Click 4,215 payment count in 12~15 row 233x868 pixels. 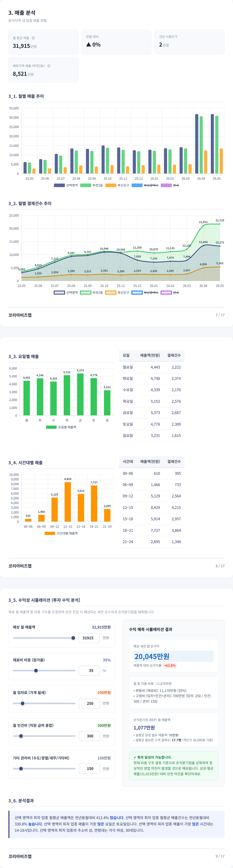coord(176,507)
